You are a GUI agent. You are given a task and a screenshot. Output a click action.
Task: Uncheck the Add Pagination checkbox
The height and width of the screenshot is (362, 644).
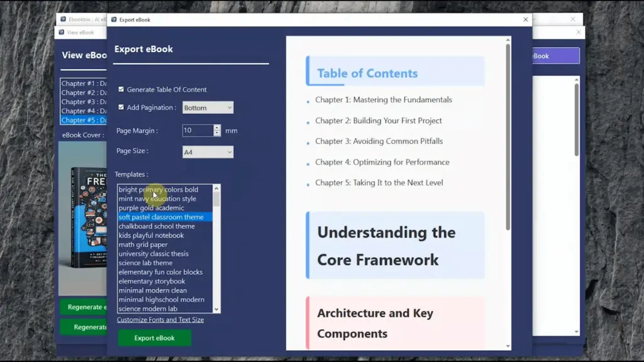tap(121, 107)
